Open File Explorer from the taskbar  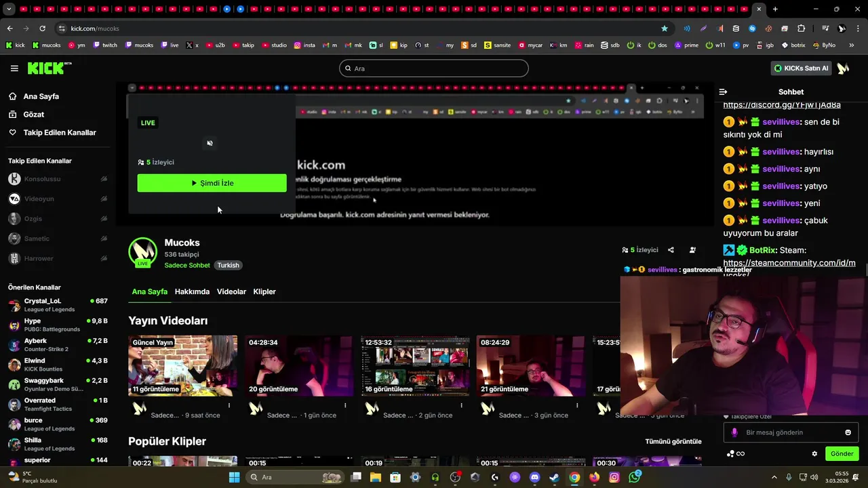tap(376, 477)
